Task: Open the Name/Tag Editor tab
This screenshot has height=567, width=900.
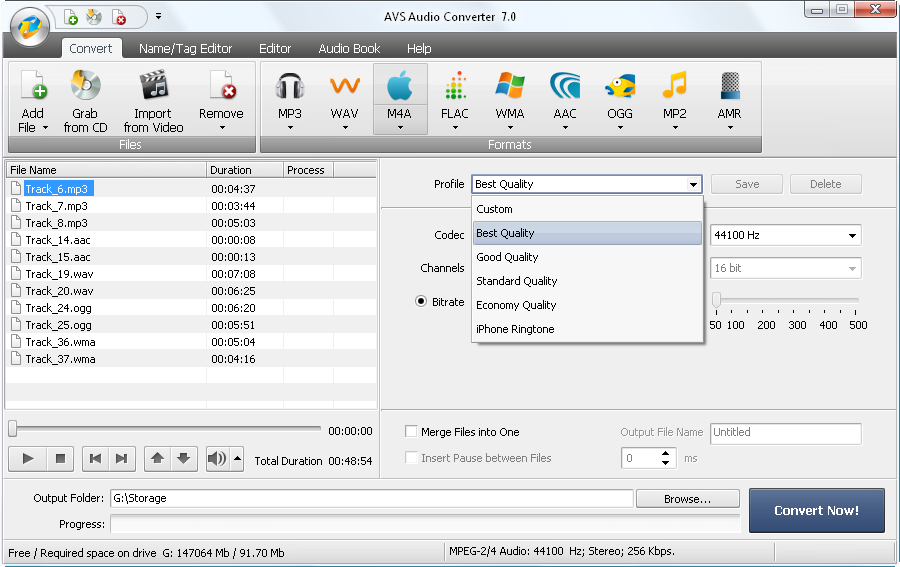Action: pyautogui.click(x=185, y=48)
